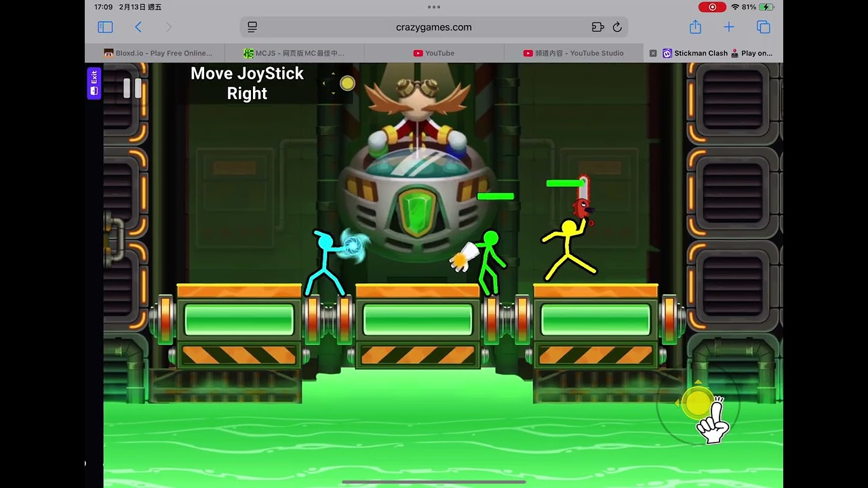Show the tab overview icon

tap(764, 27)
